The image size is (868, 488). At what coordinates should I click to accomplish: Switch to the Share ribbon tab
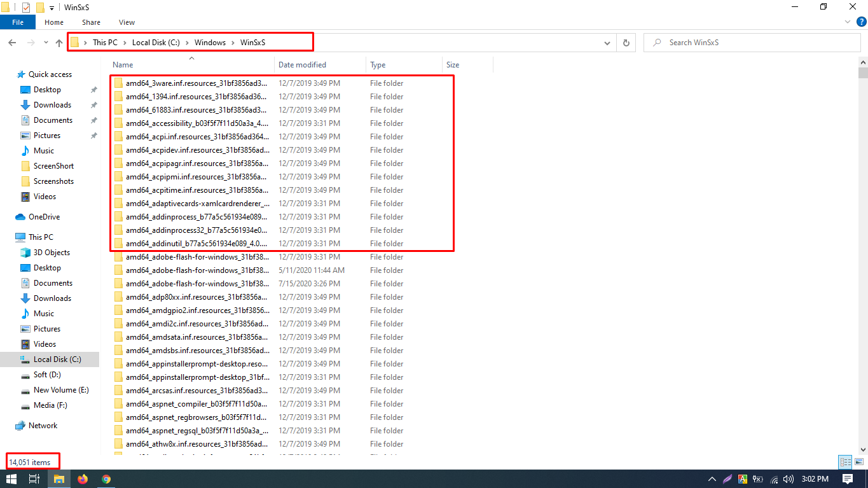91,22
